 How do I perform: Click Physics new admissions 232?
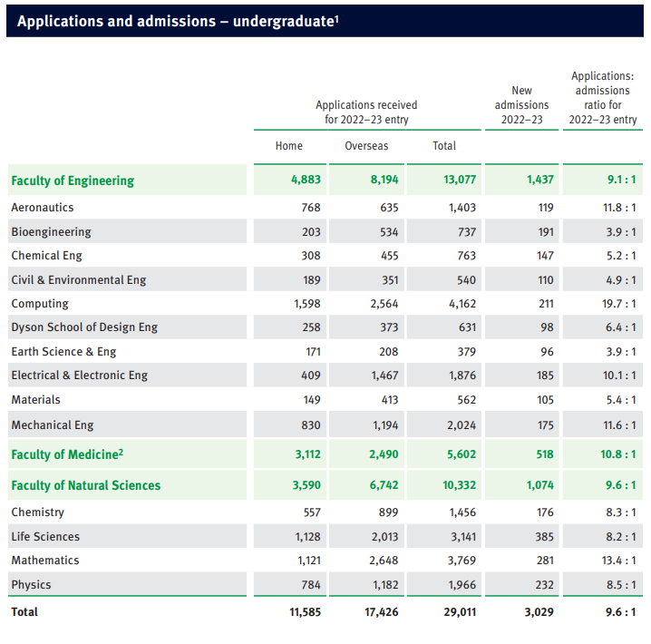[x=545, y=585]
